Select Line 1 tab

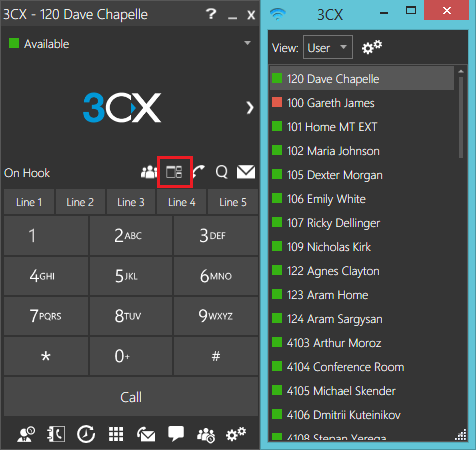click(29, 202)
